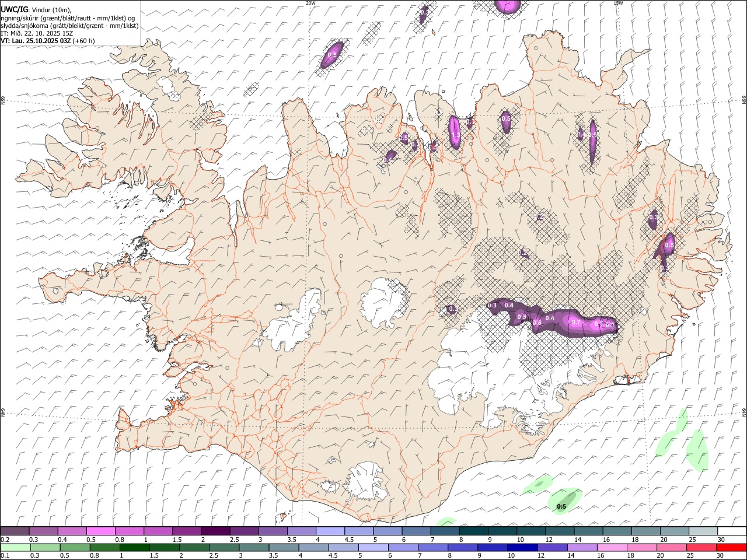Click the 0.7 value inside the pink snow band
The height and width of the screenshot is (560, 747).
[x=576, y=322]
